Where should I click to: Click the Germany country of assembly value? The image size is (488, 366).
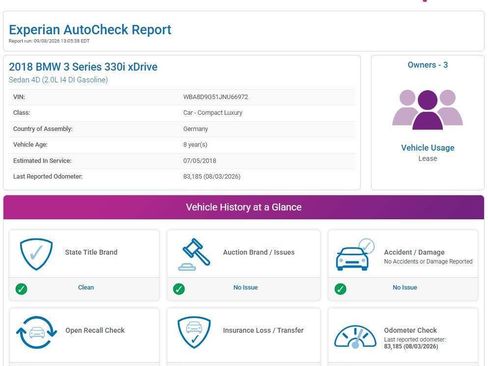[x=195, y=129]
